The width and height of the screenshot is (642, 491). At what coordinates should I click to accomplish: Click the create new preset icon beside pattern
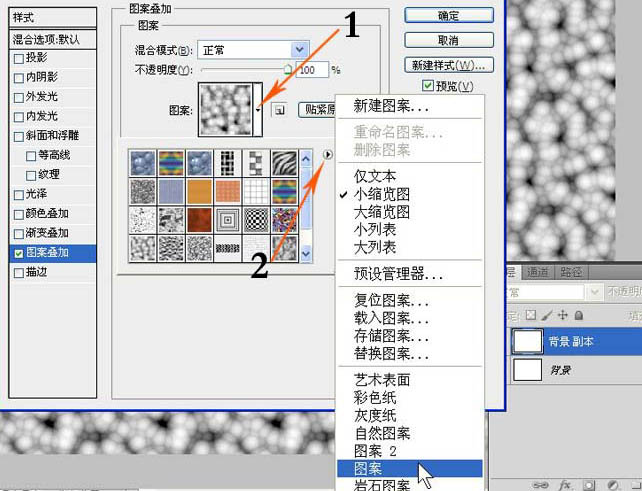[x=281, y=110]
